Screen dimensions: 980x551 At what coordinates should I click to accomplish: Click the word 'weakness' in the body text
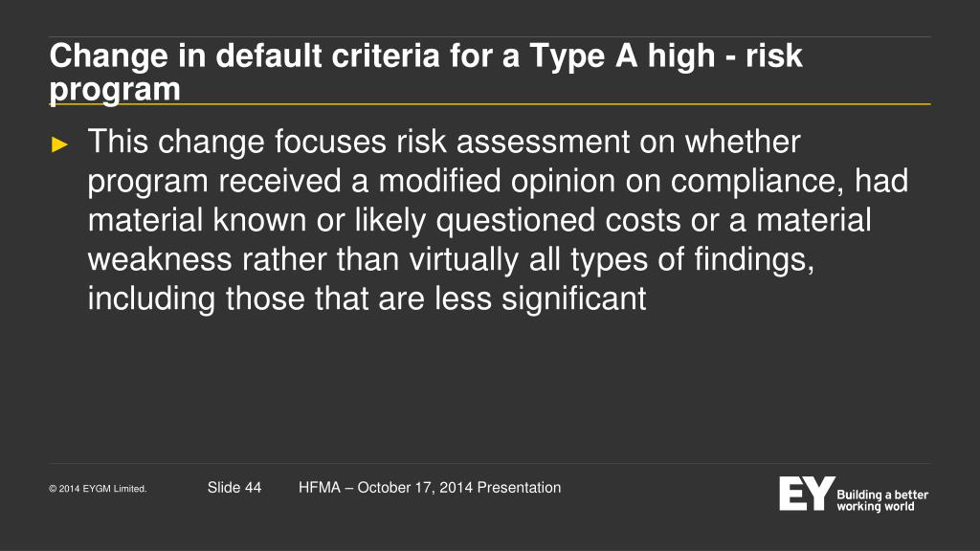pyautogui.click(x=160, y=258)
